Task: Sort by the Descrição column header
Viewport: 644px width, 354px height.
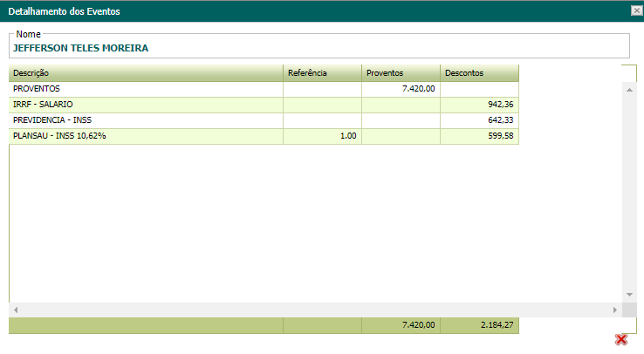Action: click(146, 73)
